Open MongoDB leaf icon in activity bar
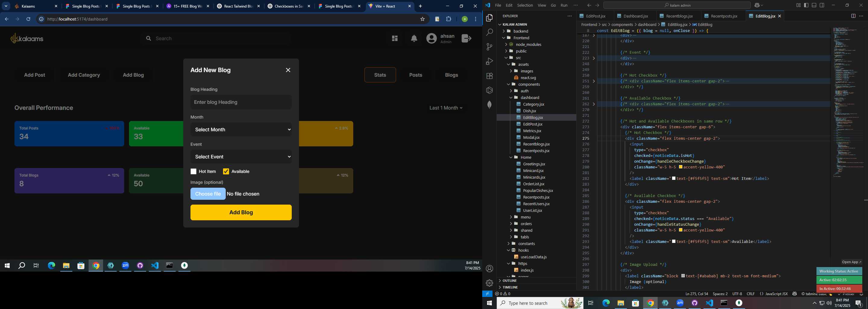This screenshot has width=868, height=309. (489, 105)
